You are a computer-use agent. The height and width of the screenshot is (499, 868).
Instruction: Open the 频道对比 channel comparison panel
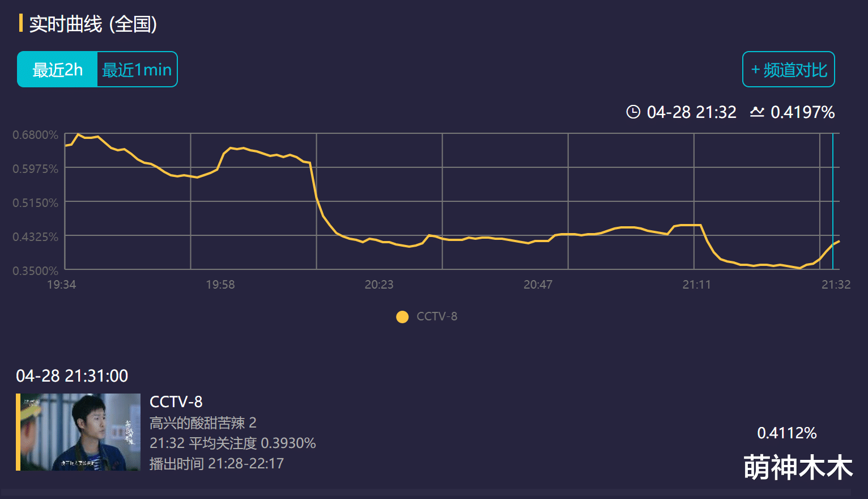pyautogui.click(x=788, y=69)
